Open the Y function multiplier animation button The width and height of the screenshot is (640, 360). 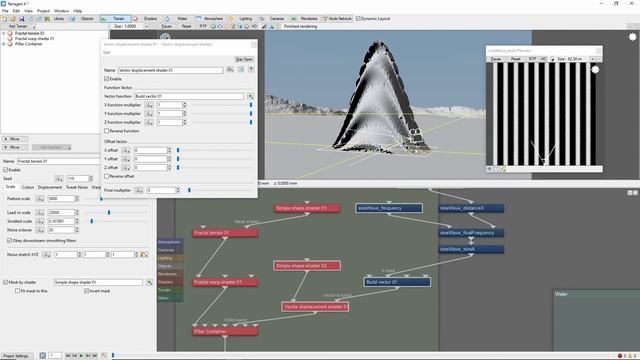coord(149,113)
